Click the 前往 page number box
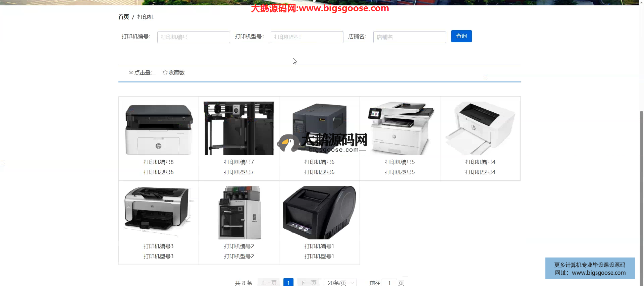The height and width of the screenshot is (286, 644). [x=389, y=283]
